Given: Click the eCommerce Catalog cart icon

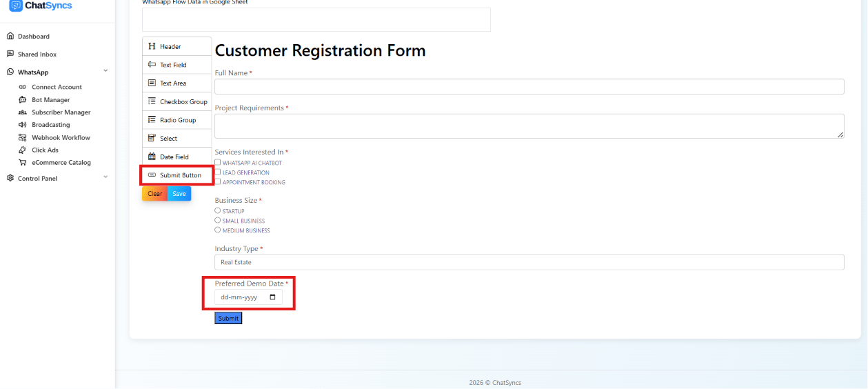Looking at the screenshot, I should 23,163.
